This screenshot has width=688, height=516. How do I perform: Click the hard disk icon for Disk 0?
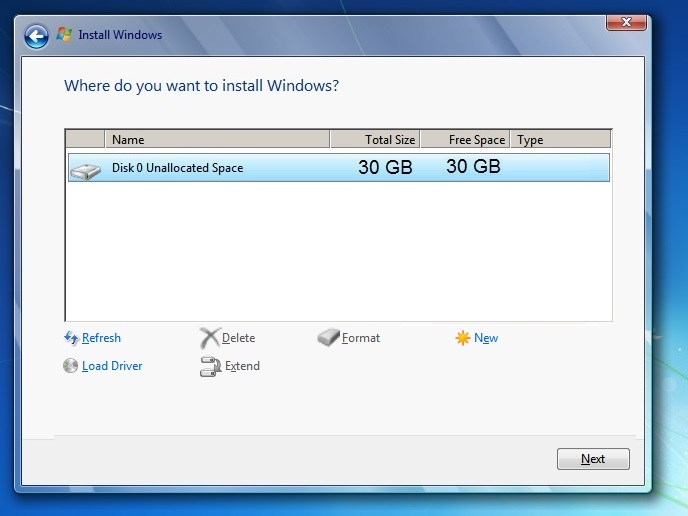tap(86, 171)
